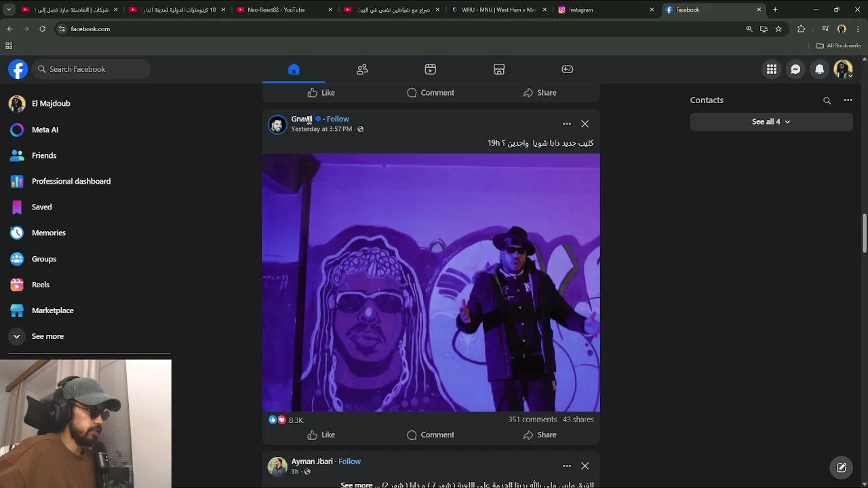Open the All Bookmarks folder

pyautogui.click(x=839, y=45)
